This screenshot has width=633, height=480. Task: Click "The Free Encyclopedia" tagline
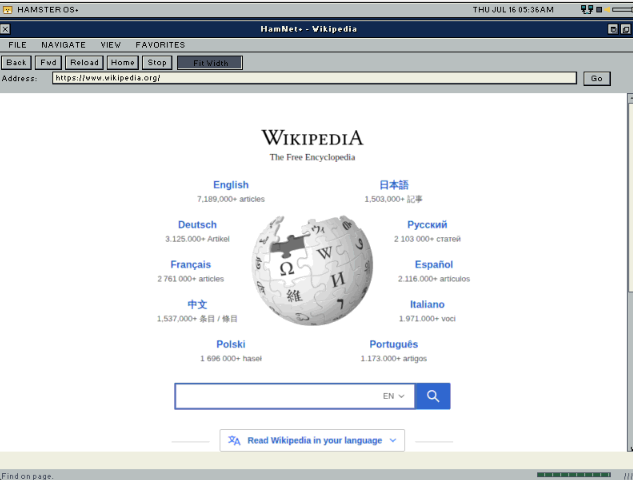click(312, 157)
